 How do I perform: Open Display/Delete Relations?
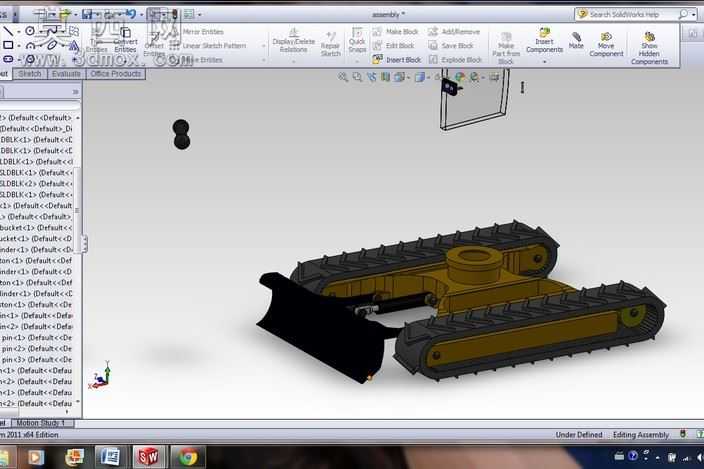pyautogui.click(x=293, y=40)
